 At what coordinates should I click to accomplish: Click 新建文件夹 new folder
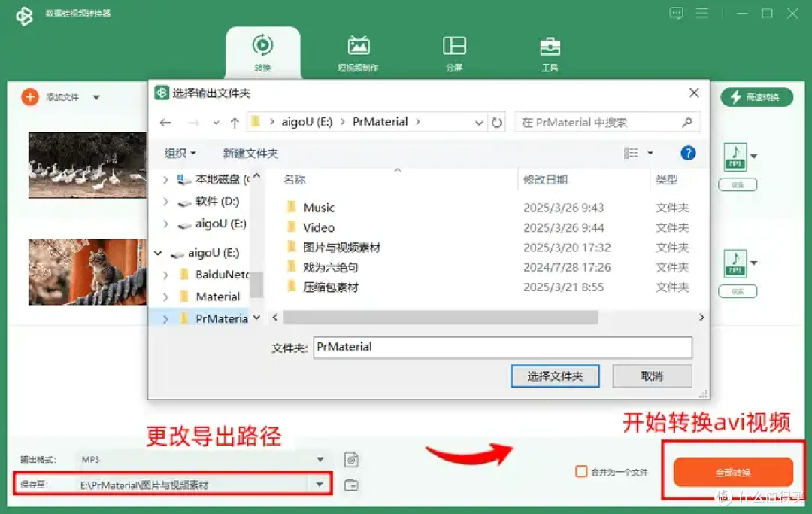pyautogui.click(x=250, y=153)
